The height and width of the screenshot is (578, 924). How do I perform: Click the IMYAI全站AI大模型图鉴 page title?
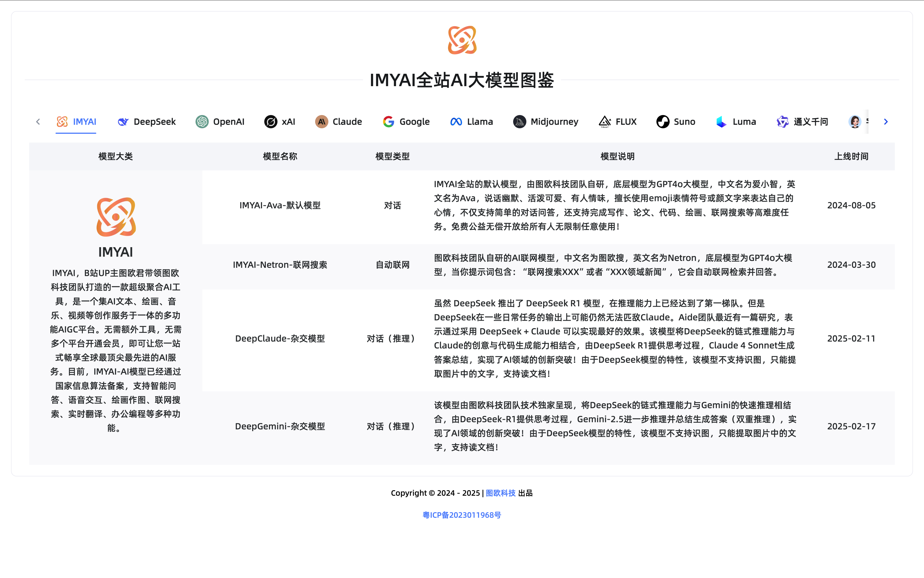coord(462,80)
